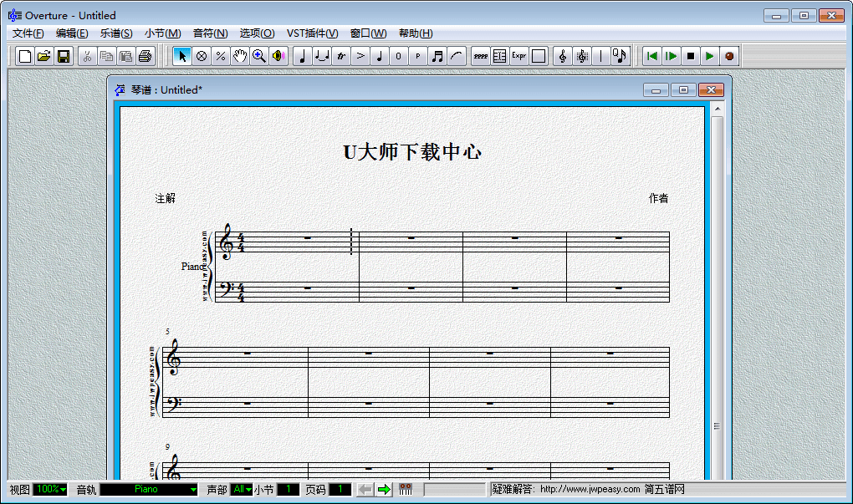Click the 注解 annotation text
Image resolution: width=853 pixels, height=504 pixels.
click(166, 198)
